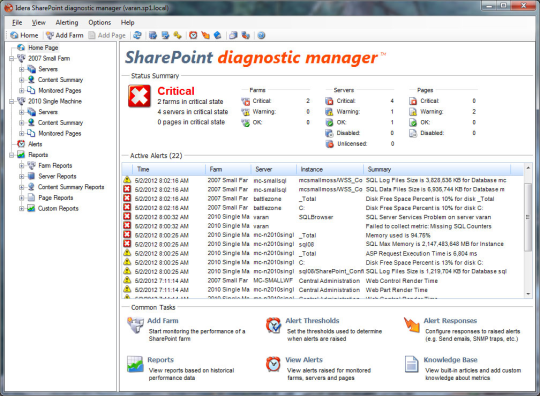Screen dimensions: 540x396
Task: Collapse the 2007 Small Farm tree node
Action: (12, 59)
